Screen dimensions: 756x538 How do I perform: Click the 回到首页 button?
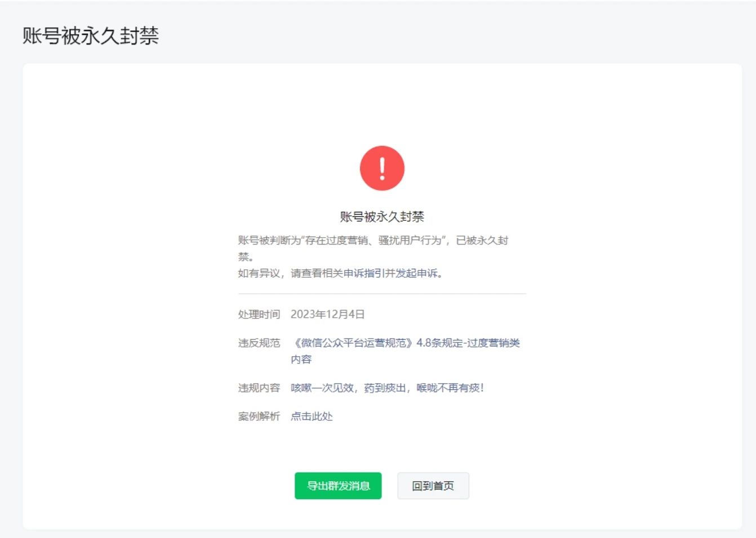(x=433, y=486)
